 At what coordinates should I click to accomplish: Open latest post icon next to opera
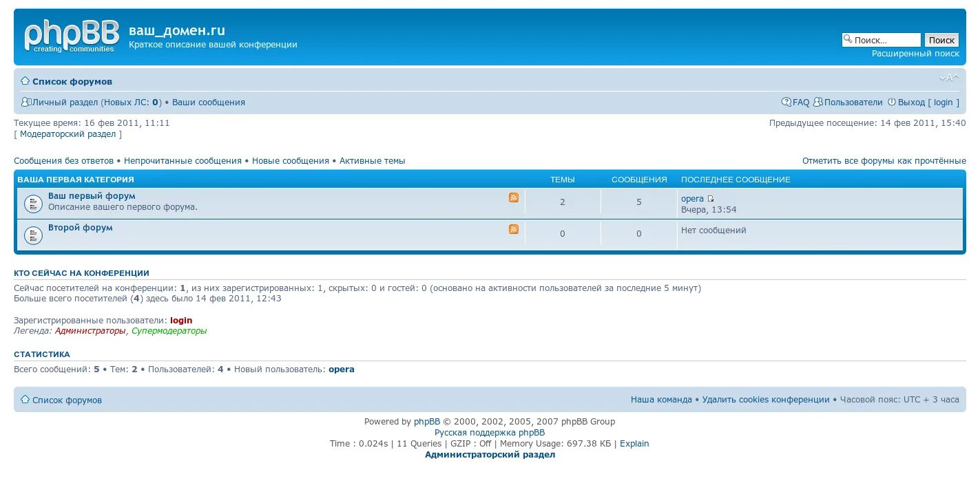tap(710, 198)
